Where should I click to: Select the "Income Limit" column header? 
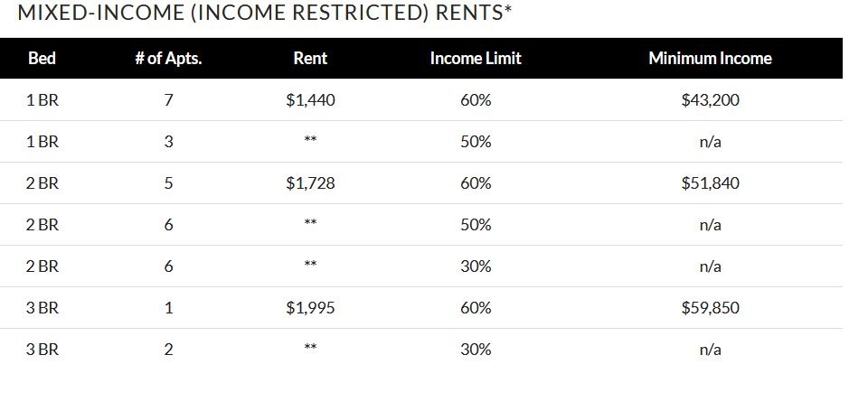[476, 59]
